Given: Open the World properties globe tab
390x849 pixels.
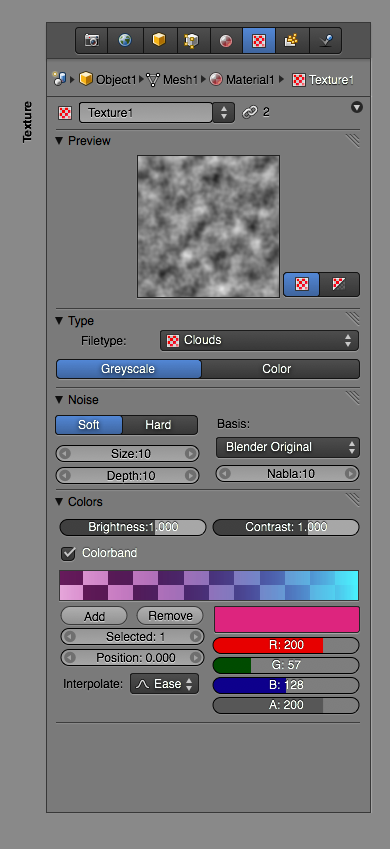Looking at the screenshot, I should point(126,41).
